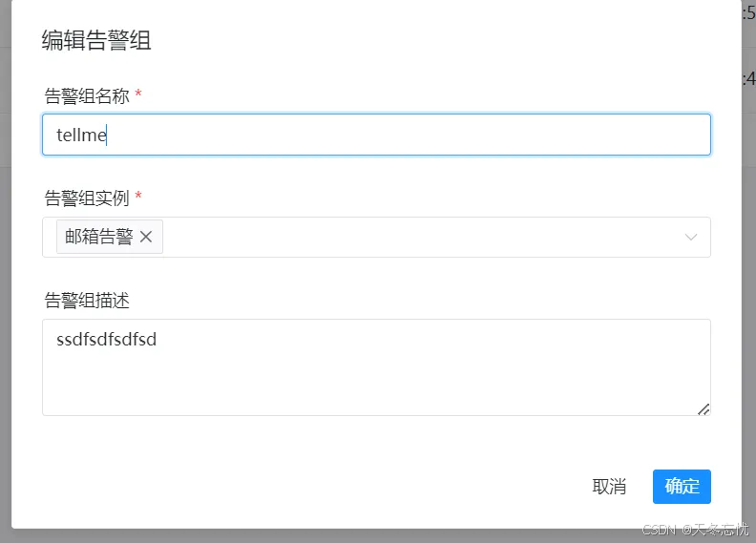Click the 告警组实例 field label
The height and width of the screenshot is (543, 756).
[87, 198]
